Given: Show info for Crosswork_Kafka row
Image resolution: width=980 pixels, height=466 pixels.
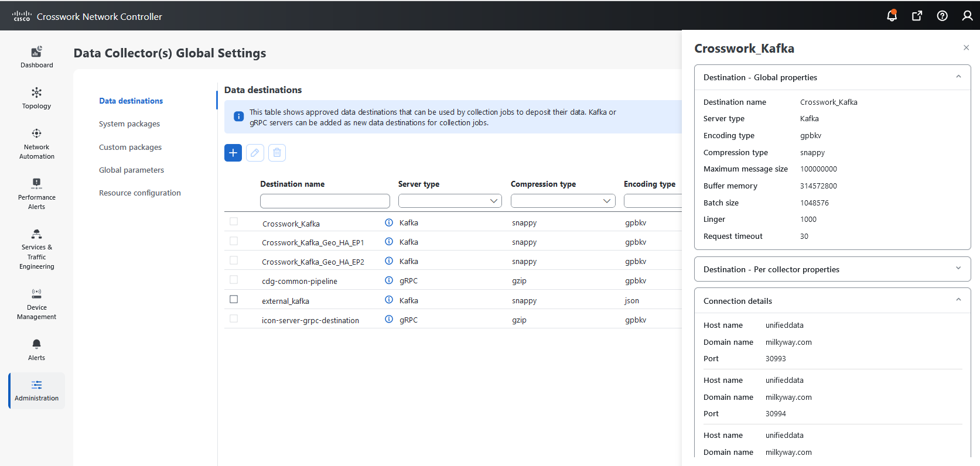Looking at the screenshot, I should tap(389, 222).
